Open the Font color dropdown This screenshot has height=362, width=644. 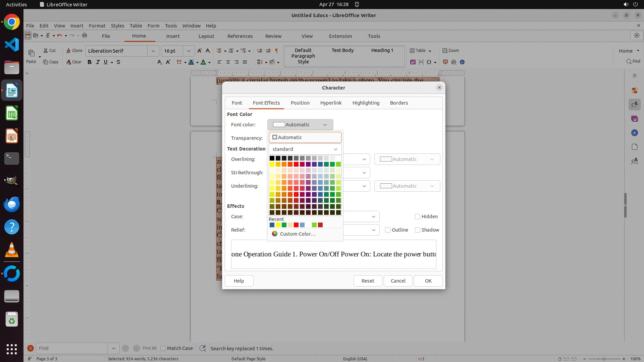(x=300, y=125)
